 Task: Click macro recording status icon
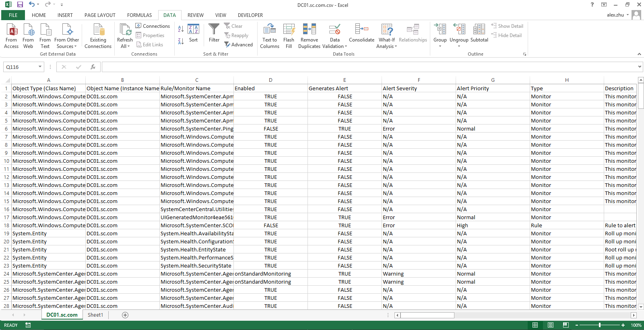(x=28, y=325)
